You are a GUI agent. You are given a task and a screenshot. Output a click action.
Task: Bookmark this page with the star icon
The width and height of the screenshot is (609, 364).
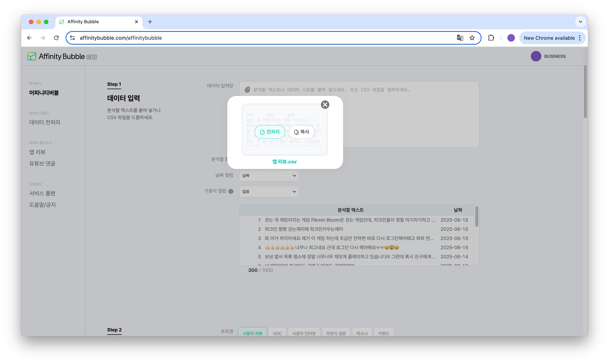(x=472, y=38)
